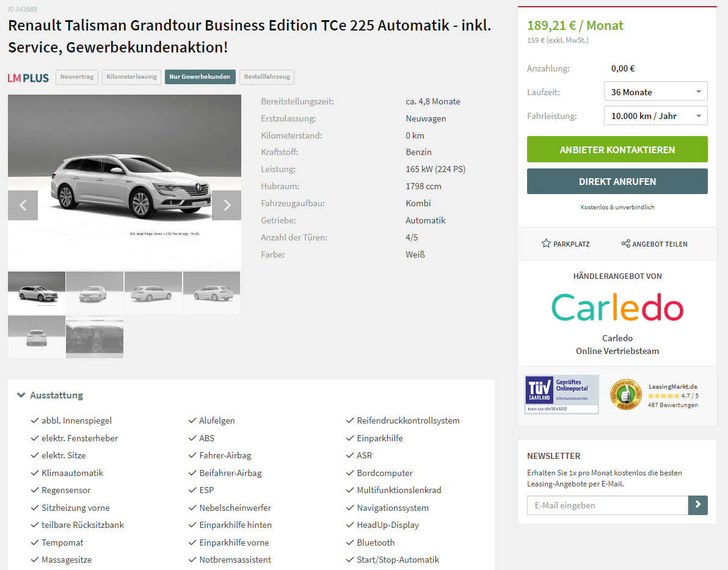Select the Neuvertrag tag
728x570 pixels.
76,76
